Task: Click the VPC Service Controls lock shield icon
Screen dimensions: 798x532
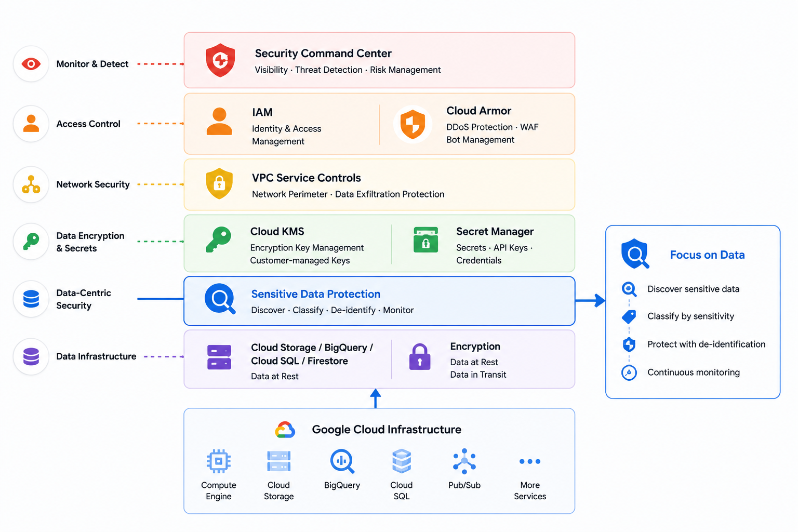Action: [219, 183]
